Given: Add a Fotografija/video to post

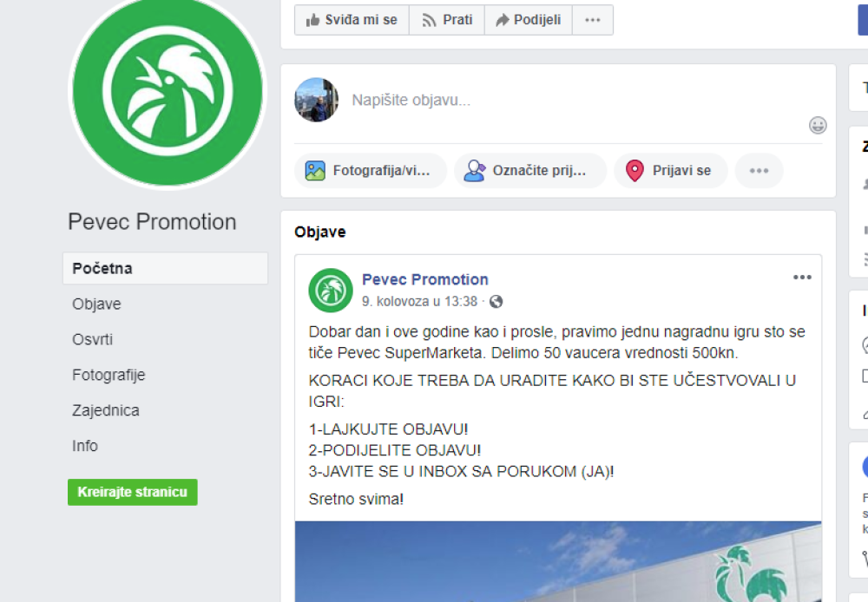Looking at the screenshot, I should [370, 170].
